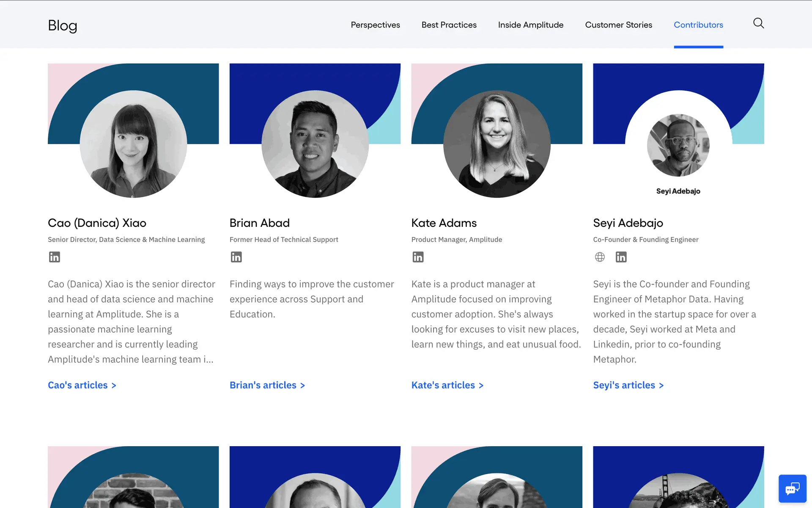Click Kate Adams' name heading
The height and width of the screenshot is (508, 812).
[x=444, y=223]
